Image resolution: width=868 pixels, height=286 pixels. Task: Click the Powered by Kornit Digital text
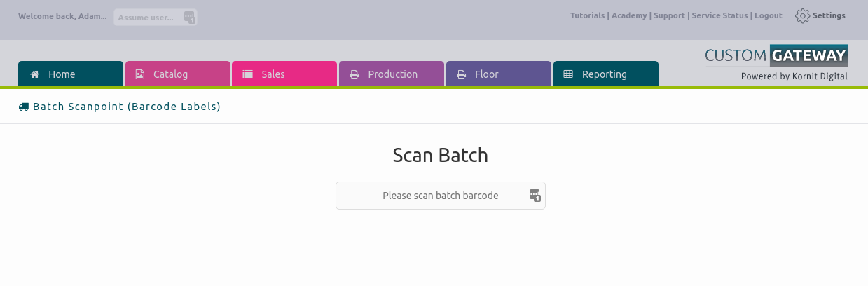(794, 76)
